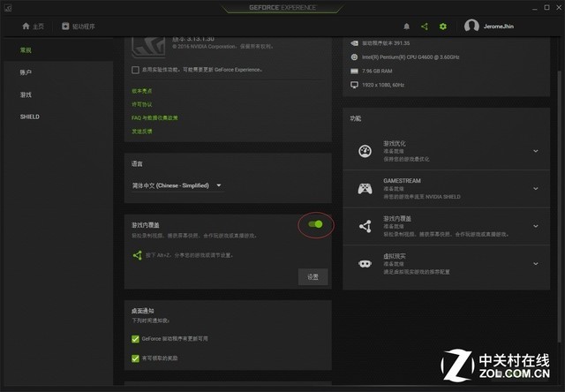Viewport: 565px width, 392px height.
Task: Open the 版本亮点 release highlights link
Action: coord(142,91)
